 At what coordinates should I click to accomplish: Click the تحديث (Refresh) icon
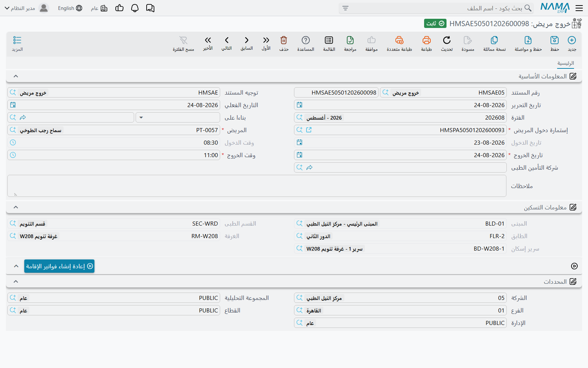447,40
